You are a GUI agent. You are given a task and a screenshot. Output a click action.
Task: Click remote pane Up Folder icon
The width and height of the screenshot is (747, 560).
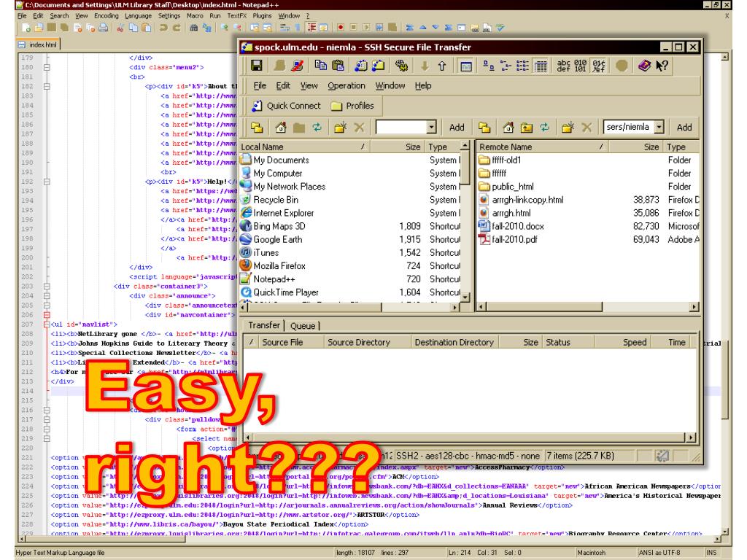(526, 127)
